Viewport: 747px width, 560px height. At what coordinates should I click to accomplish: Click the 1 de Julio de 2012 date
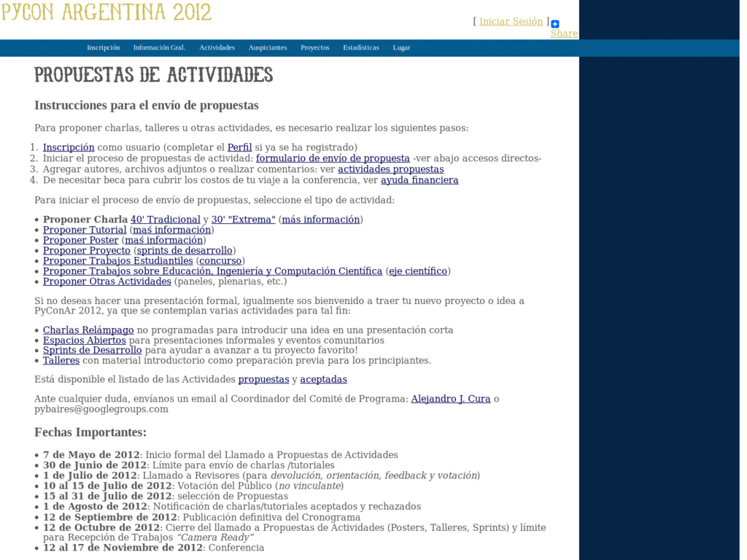tap(90, 475)
